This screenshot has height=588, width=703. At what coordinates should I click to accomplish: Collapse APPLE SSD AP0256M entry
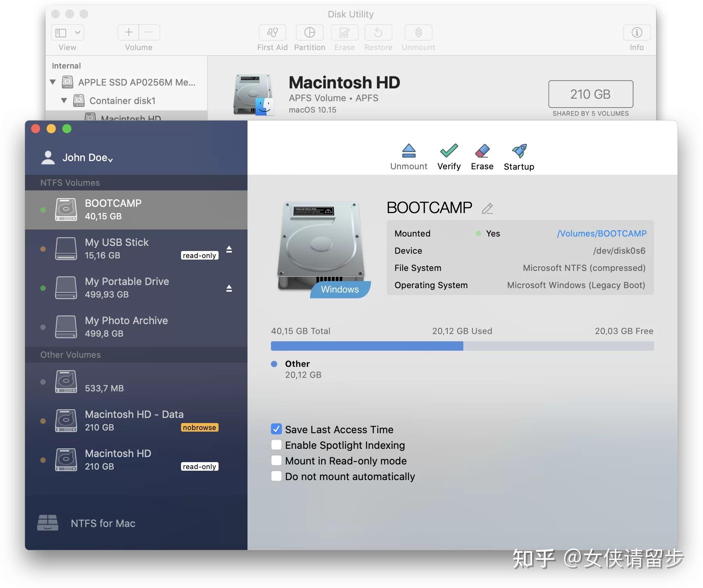pos(53,82)
